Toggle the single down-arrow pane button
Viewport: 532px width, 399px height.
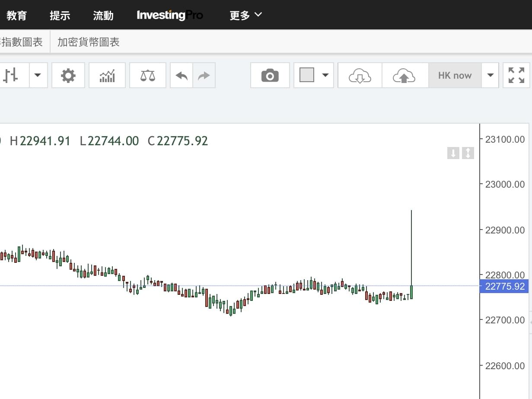453,153
